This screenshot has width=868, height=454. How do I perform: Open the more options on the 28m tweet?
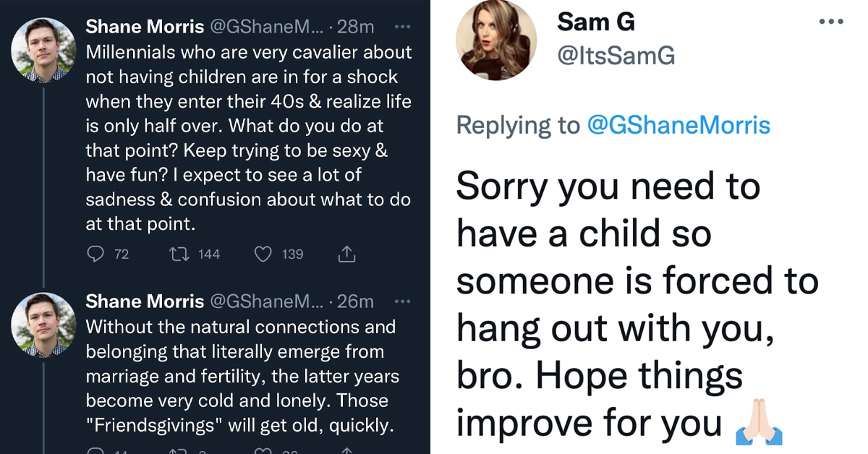402,26
